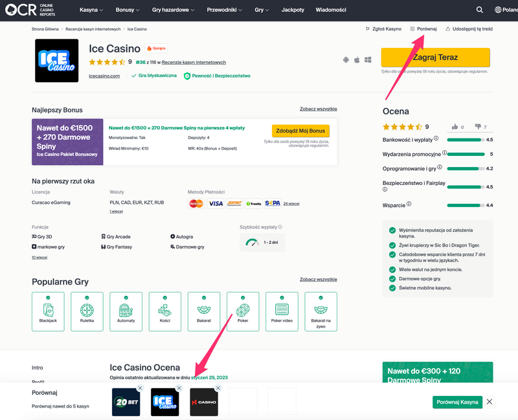
Task: Click the Ice Casino logo thumbnail
Action: pos(57,61)
